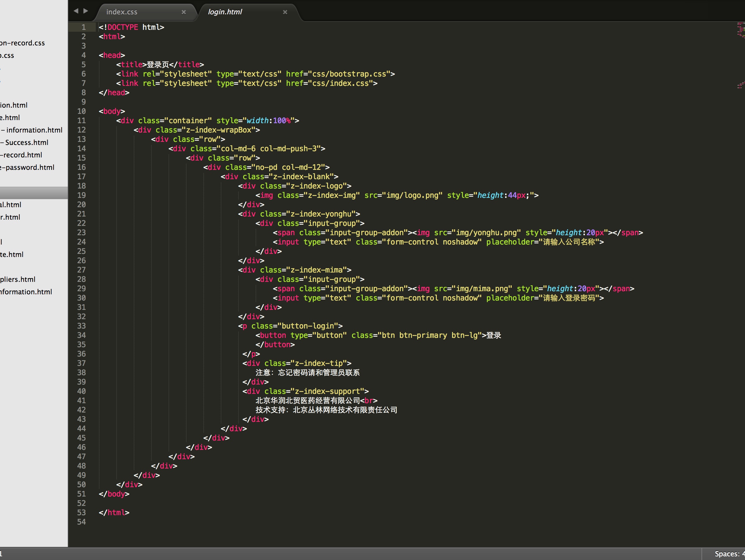
Task: Open the file ending in -record.html in the sidebar
Action: [x=21, y=155]
